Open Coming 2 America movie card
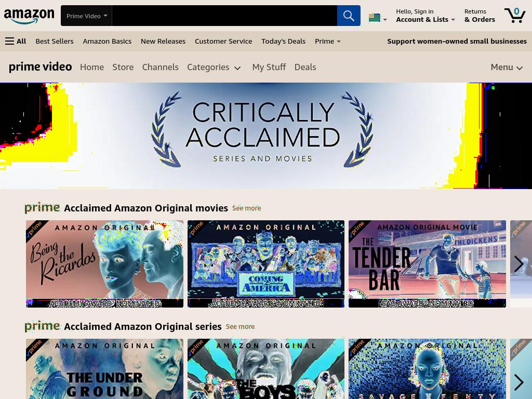 click(x=266, y=264)
